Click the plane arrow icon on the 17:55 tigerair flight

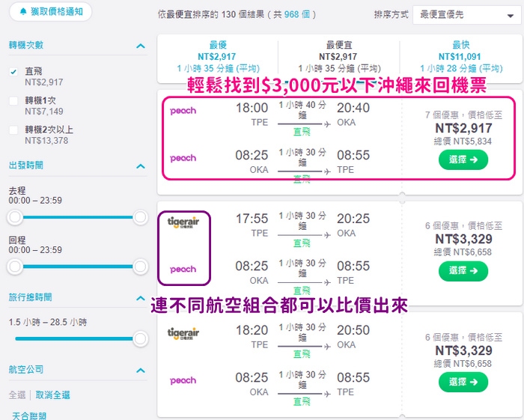[x=328, y=235]
